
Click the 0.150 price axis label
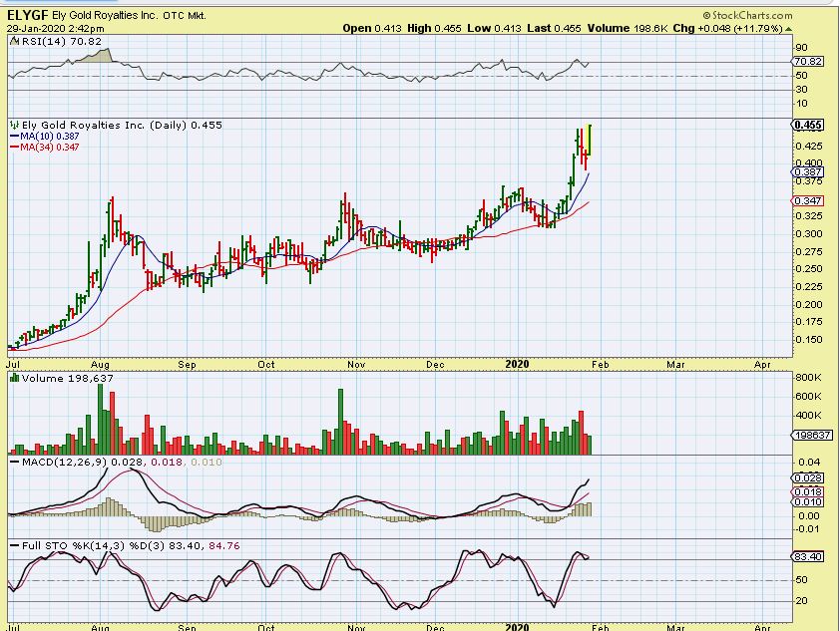(808, 340)
